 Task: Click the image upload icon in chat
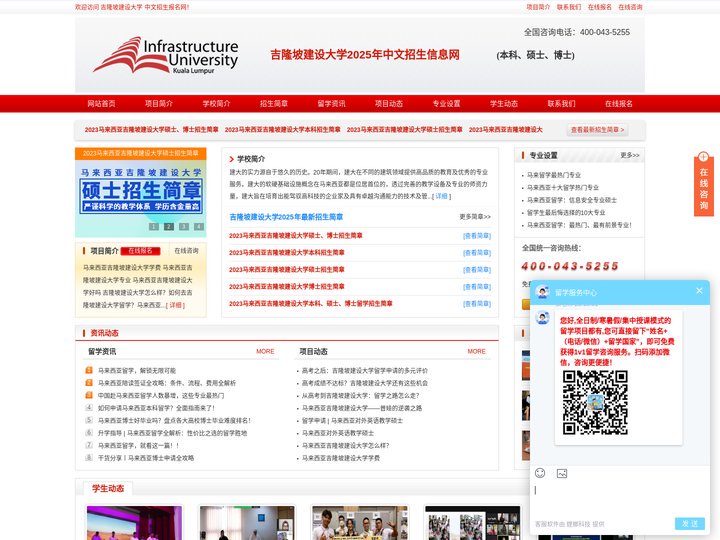562,473
